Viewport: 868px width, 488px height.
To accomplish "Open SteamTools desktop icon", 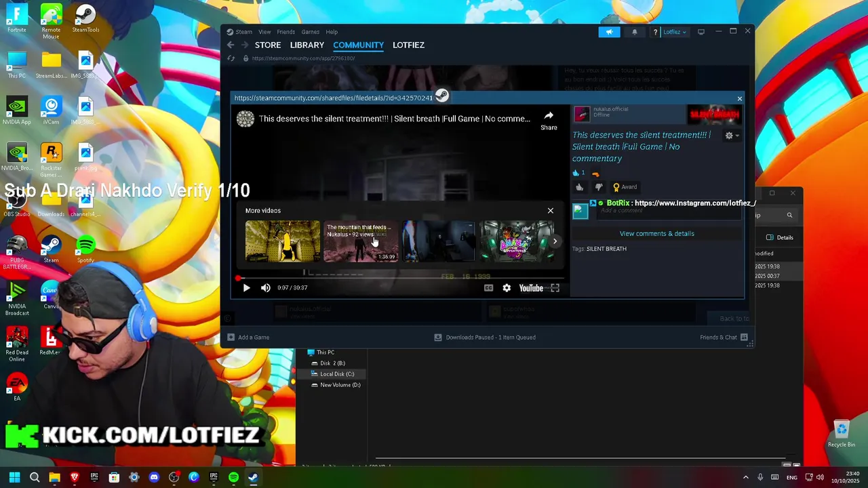I will point(85,18).
